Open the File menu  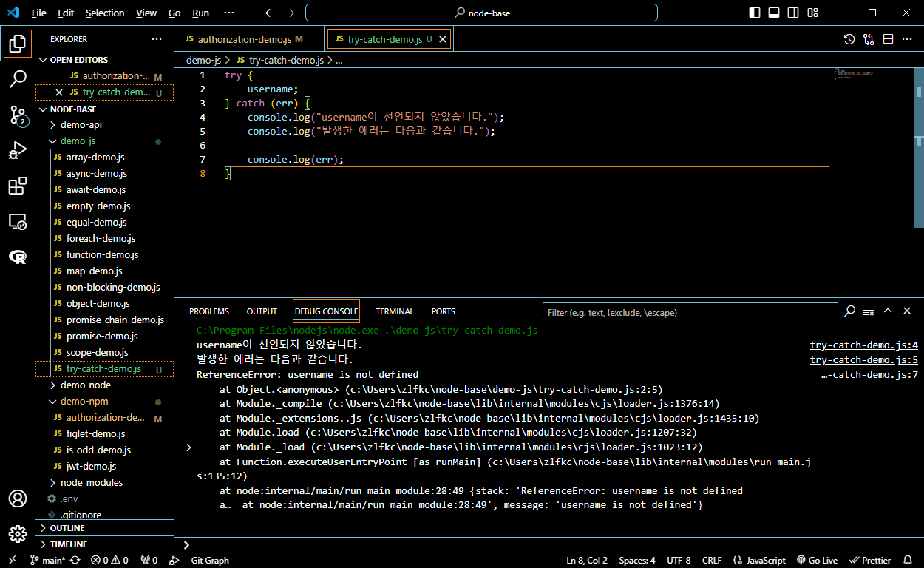click(x=38, y=13)
